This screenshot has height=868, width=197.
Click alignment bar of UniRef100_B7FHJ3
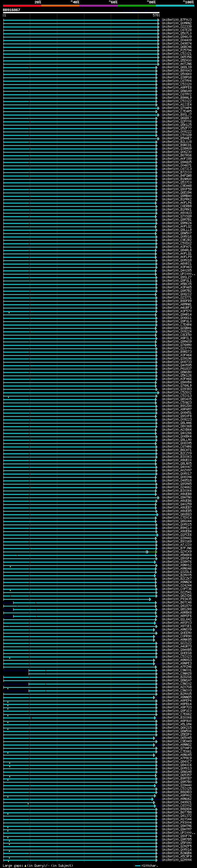click(81, 20)
